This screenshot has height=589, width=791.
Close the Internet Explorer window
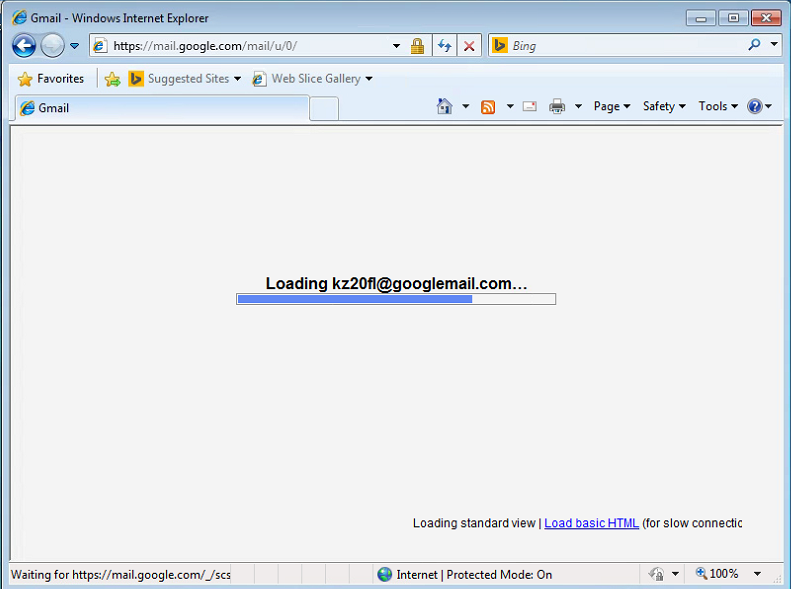click(766, 18)
